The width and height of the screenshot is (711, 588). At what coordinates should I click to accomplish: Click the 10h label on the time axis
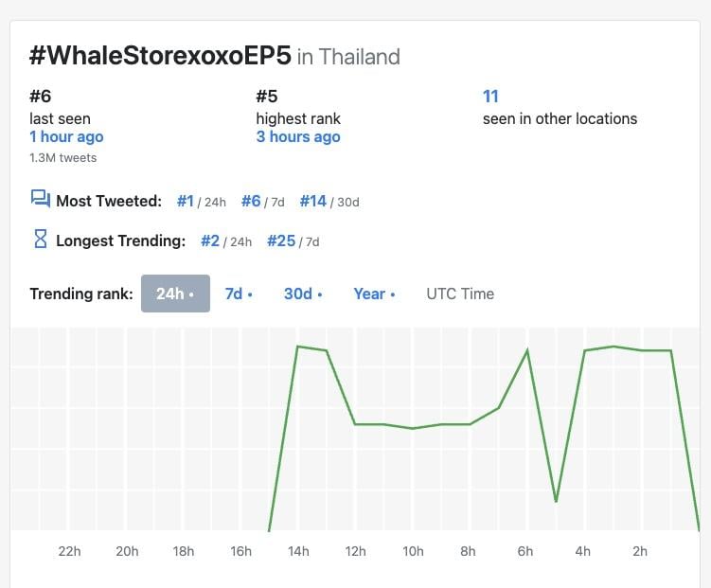pyautogui.click(x=413, y=551)
